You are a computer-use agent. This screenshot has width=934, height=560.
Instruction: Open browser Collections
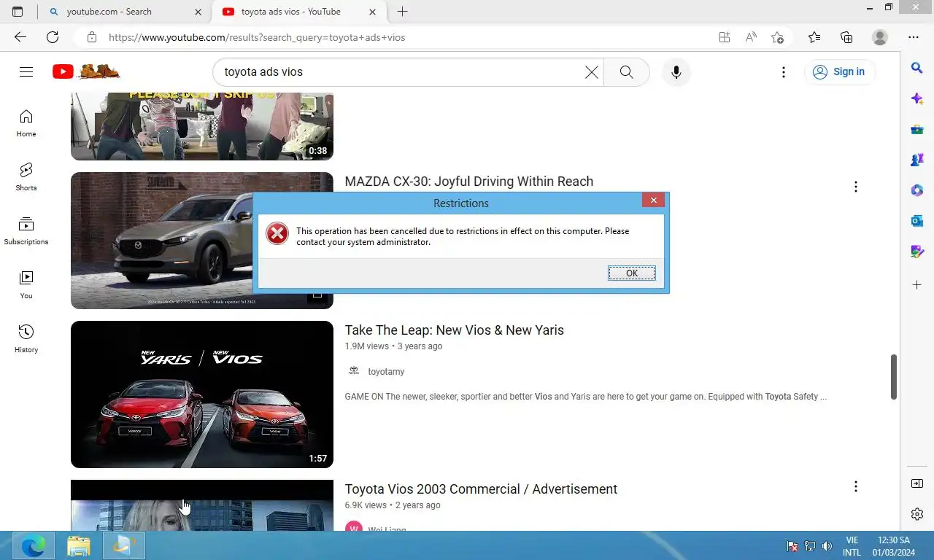click(x=846, y=37)
